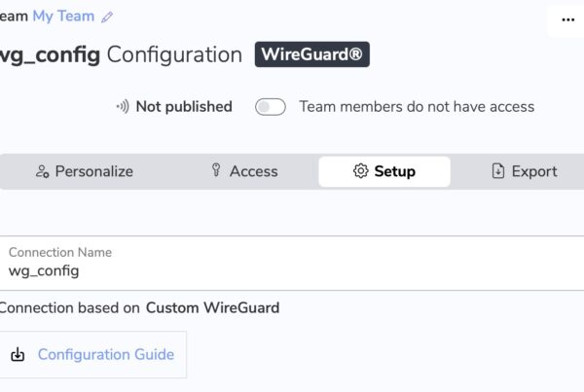Click the WireGuard® badge
Viewport: 584px width, 392px height.
click(x=312, y=54)
